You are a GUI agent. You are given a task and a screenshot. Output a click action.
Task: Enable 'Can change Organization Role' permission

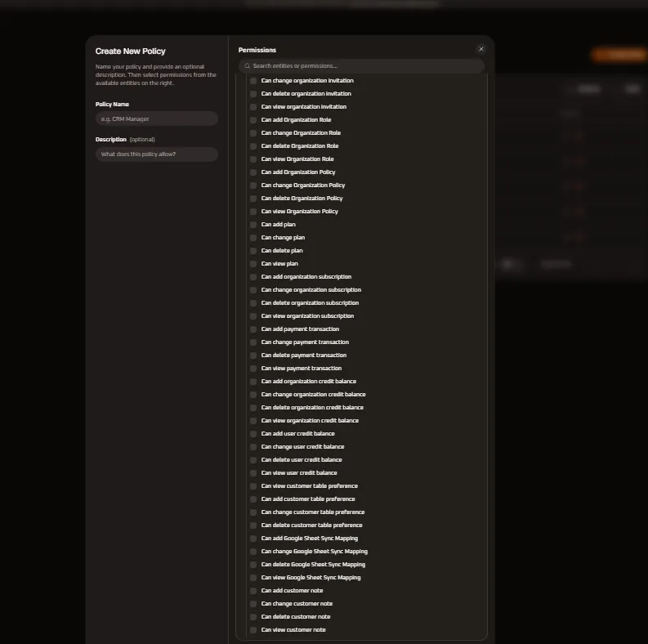(x=253, y=133)
